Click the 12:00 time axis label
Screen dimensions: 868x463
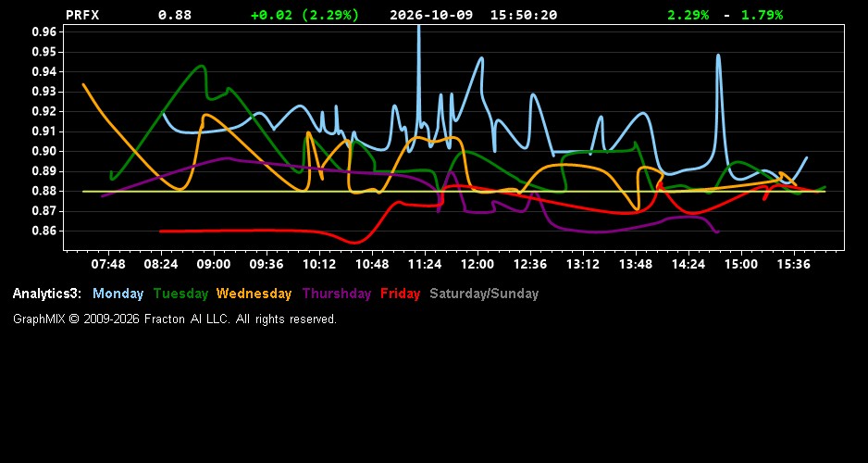coord(477,264)
